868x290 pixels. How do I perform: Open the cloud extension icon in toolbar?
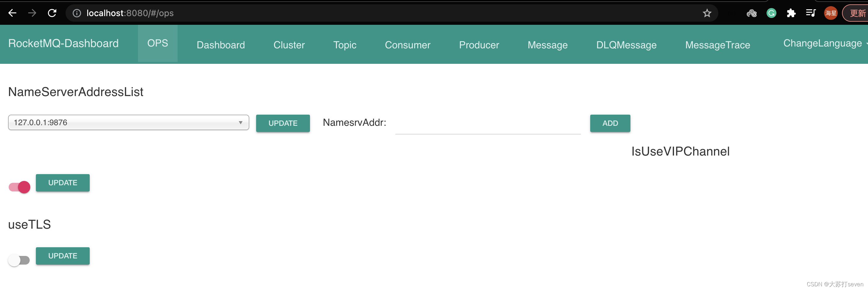(751, 13)
